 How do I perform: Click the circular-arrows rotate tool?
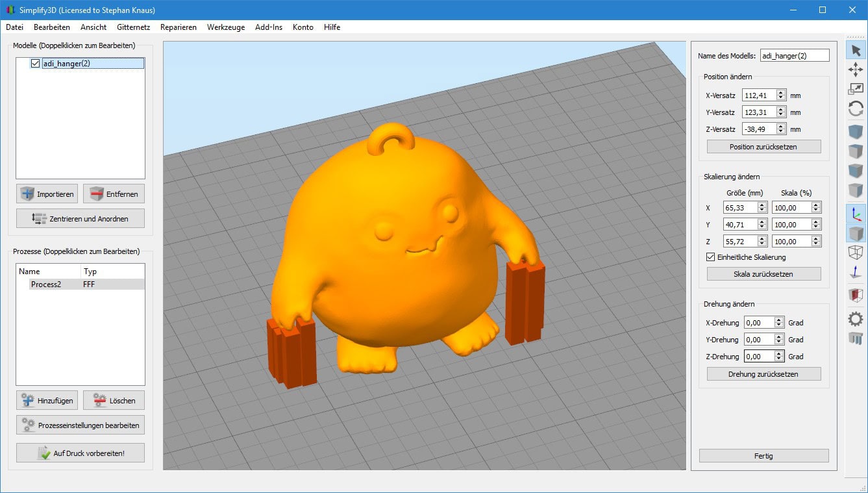click(856, 109)
